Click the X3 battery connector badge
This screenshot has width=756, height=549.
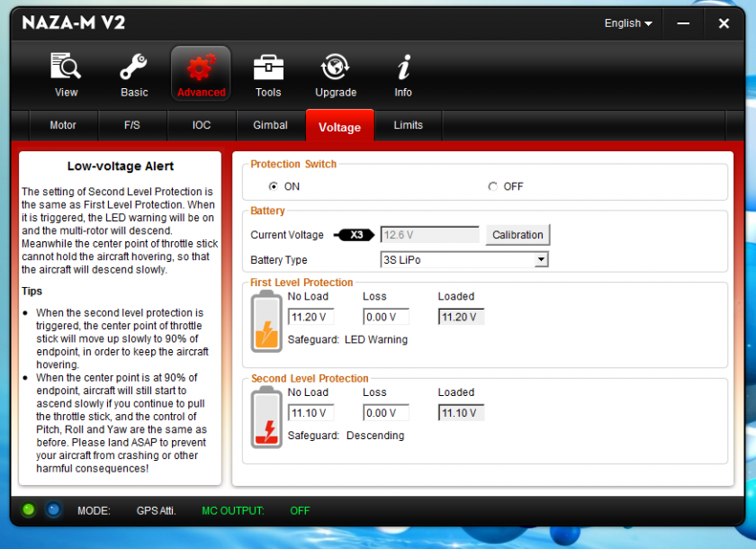[x=354, y=235]
